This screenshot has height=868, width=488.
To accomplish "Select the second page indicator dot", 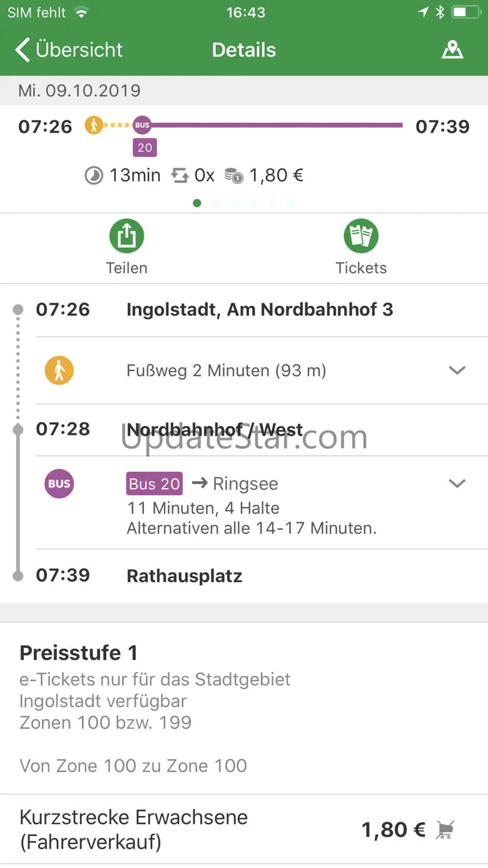I will [216, 203].
